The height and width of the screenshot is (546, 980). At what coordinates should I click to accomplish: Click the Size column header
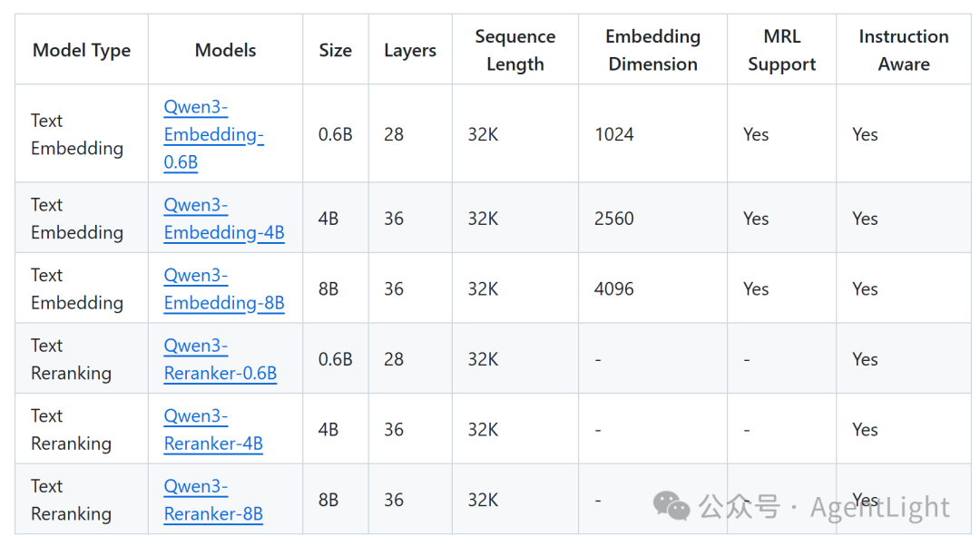tap(335, 50)
